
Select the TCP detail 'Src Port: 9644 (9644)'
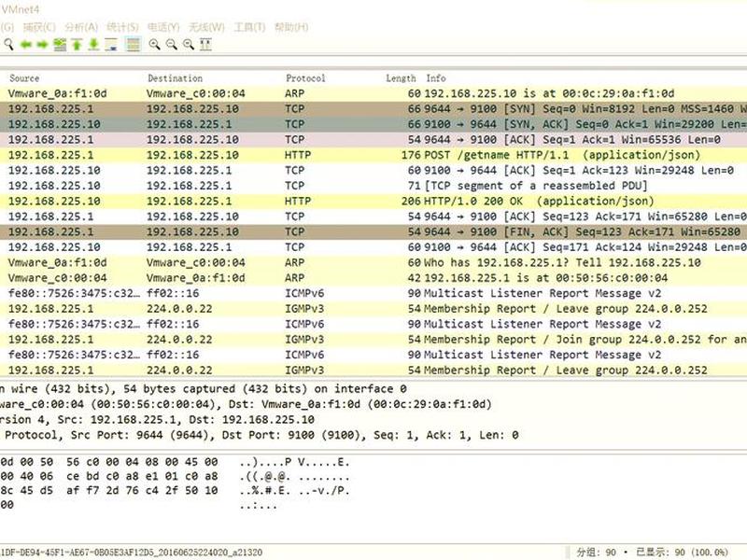[x=143, y=435]
